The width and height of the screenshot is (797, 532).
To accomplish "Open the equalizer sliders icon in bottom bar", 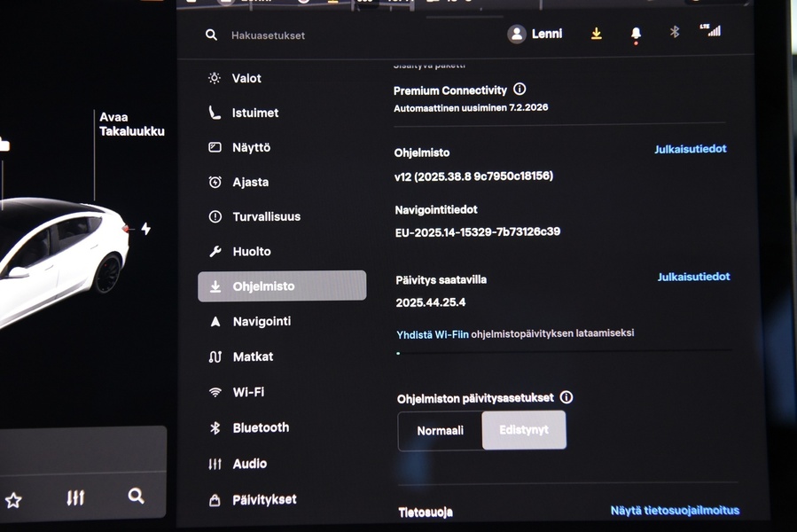I will point(75,498).
